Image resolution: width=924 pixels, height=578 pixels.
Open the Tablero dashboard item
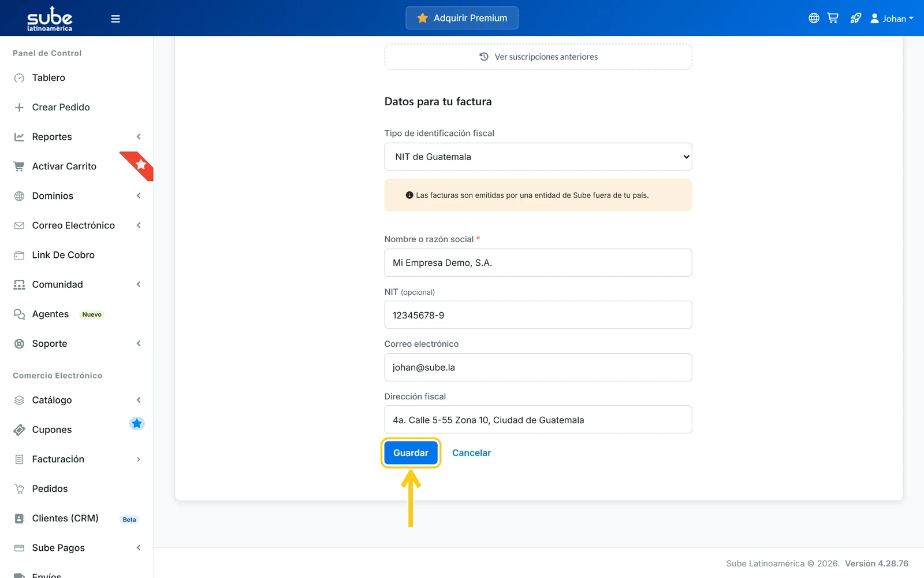(77, 78)
